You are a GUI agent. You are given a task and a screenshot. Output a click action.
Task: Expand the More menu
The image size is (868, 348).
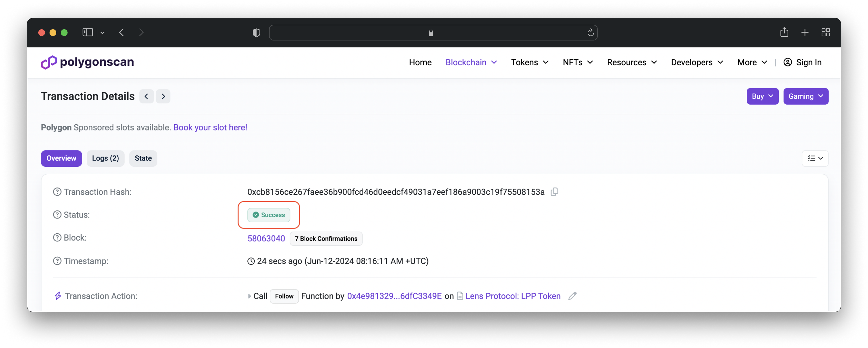[752, 62]
